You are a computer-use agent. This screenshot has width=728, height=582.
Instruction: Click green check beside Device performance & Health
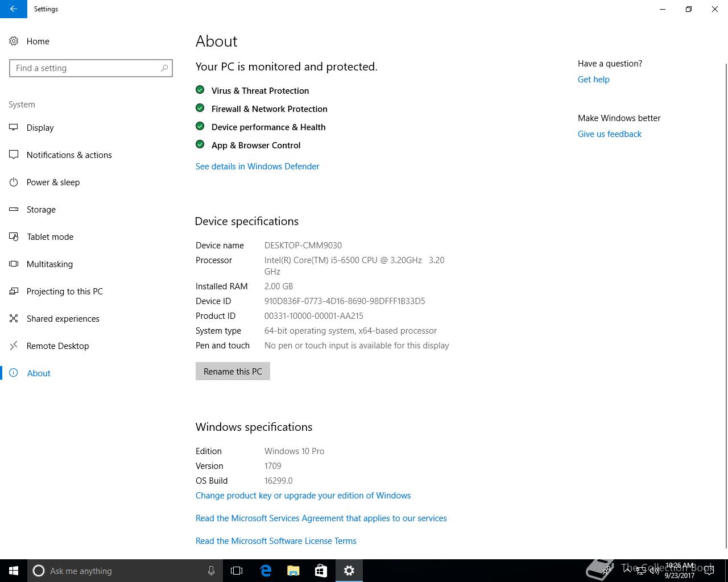click(x=200, y=126)
